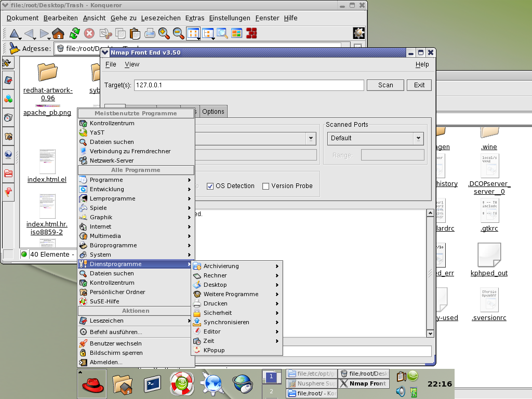Reload the view with green refresh icon

74,34
